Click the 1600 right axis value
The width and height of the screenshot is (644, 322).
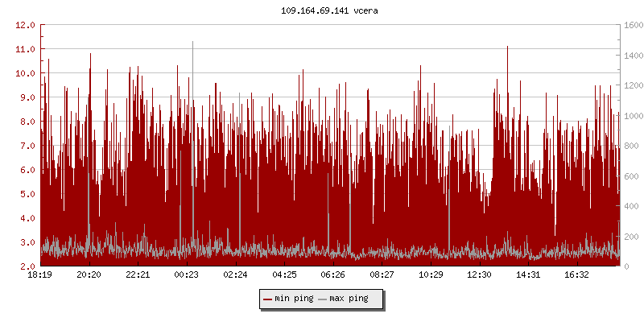(633, 25)
